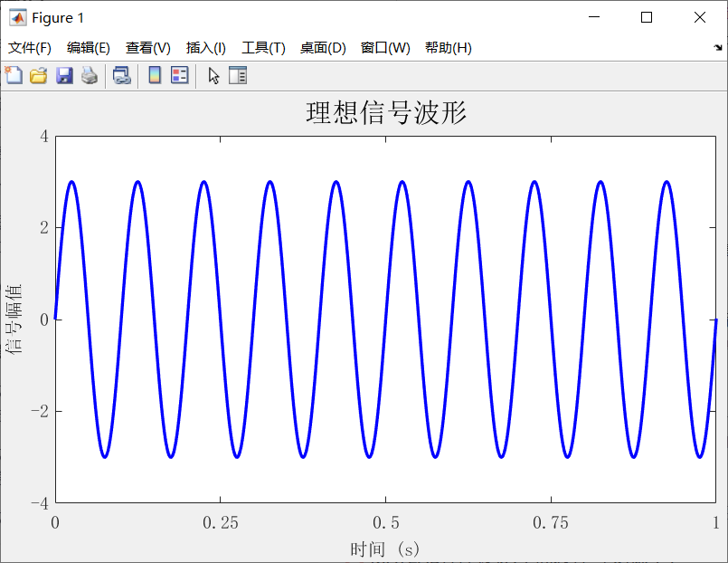728x563 pixels.
Task: Open the 编辑(E) menu
Action: coord(89,48)
